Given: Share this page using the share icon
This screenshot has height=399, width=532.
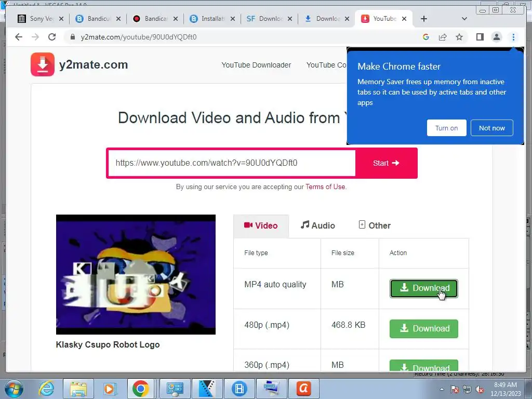Looking at the screenshot, I should (x=443, y=37).
